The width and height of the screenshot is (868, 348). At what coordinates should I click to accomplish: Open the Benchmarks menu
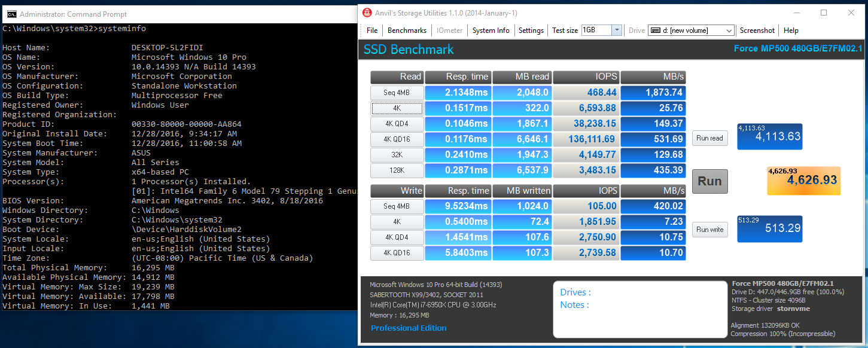point(407,30)
